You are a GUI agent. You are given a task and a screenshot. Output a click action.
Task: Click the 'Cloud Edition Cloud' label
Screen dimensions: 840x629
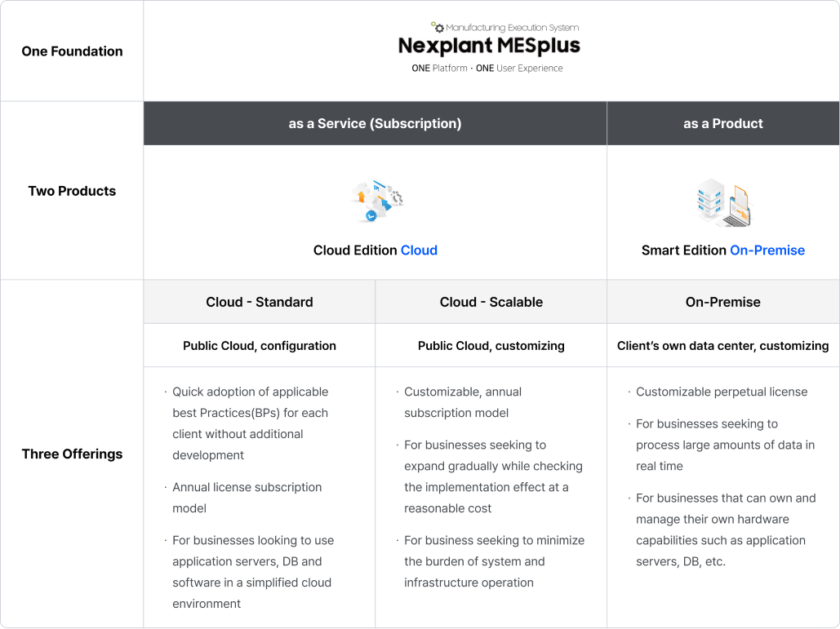(x=376, y=250)
